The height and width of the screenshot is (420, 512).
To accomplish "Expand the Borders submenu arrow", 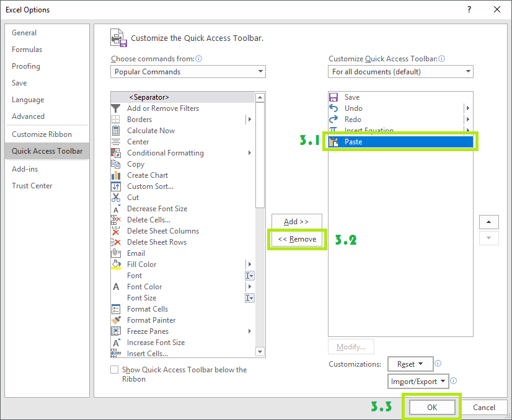I will (x=250, y=120).
